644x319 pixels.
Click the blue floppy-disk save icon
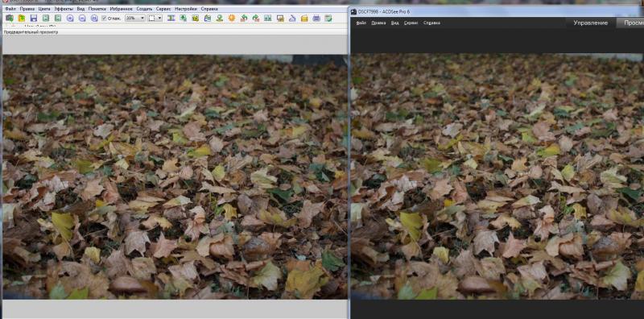pyautogui.click(x=34, y=18)
